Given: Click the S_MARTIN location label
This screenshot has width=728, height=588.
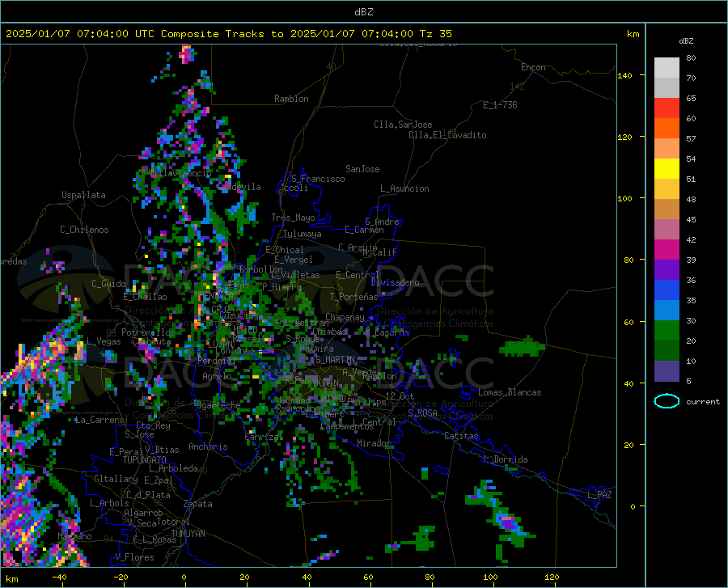Looking at the screenshot, I should click(335, 360).
